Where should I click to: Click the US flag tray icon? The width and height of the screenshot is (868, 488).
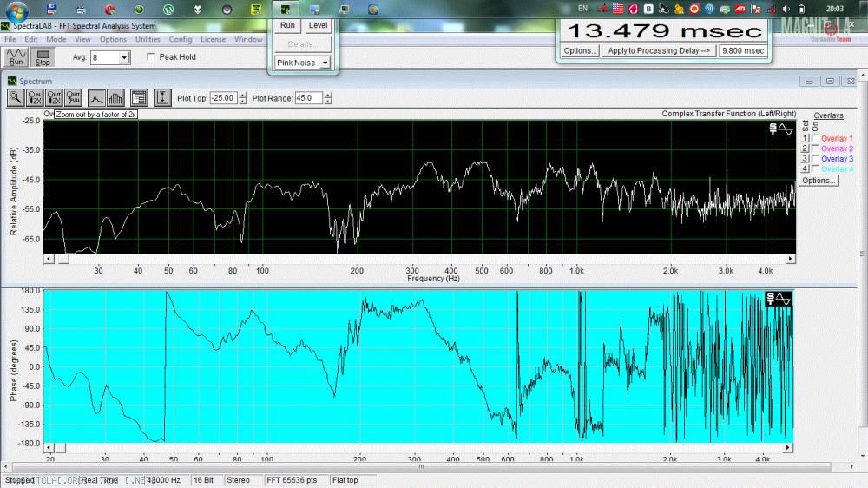pyautogui.click(x=618, y=9)
